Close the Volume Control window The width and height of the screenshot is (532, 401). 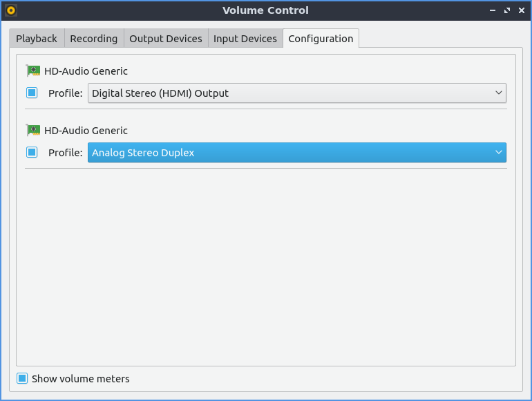[521, 10]
